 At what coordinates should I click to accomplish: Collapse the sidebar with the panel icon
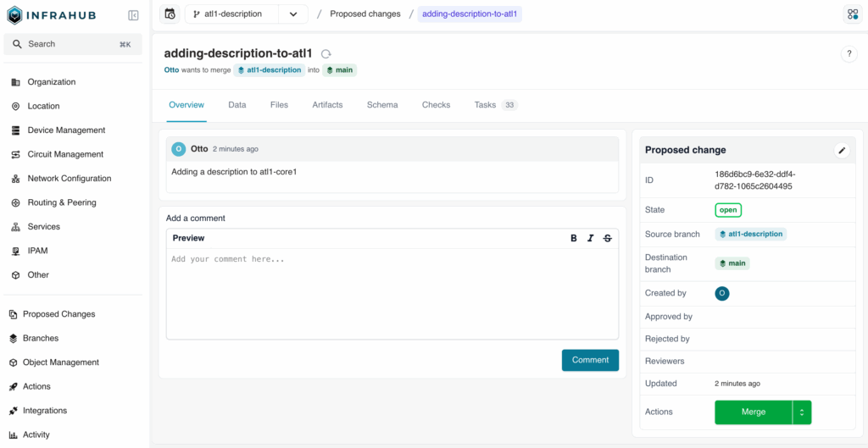pos(133,15)
